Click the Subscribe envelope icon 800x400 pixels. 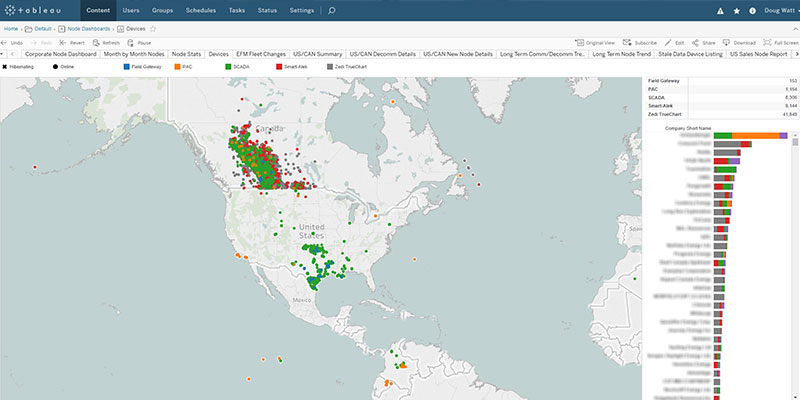(627, 43)
